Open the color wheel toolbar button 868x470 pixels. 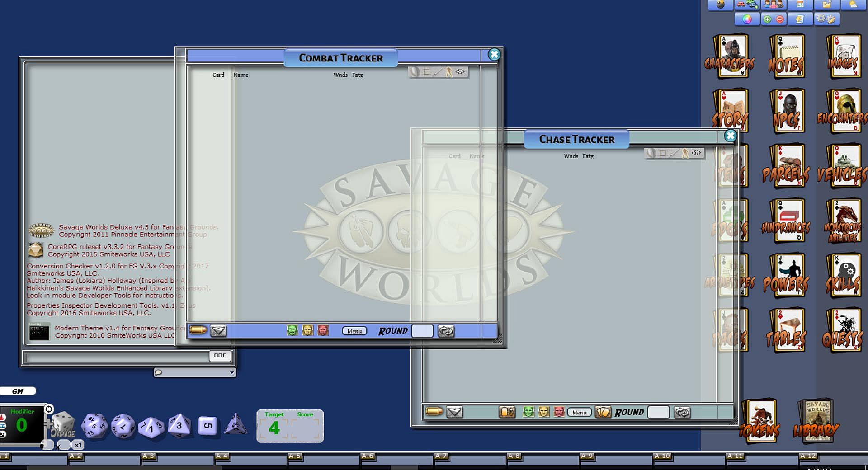point(747,19)
